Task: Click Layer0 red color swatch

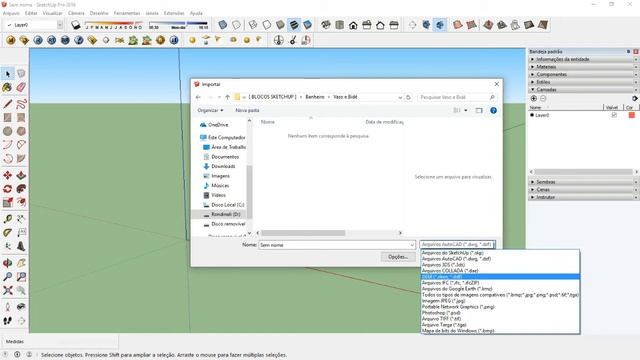Action: 631,115
